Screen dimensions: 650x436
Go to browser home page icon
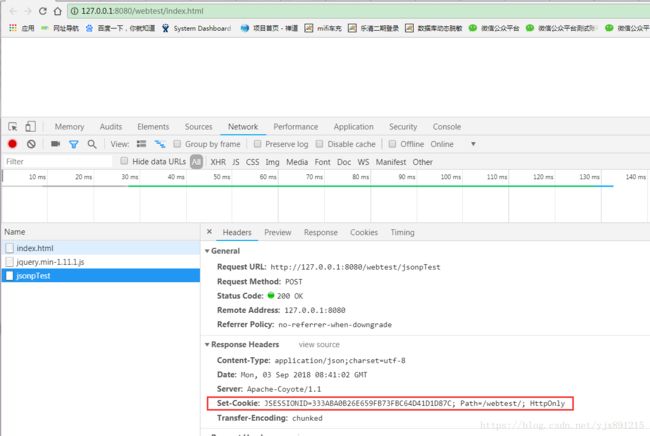58,11
